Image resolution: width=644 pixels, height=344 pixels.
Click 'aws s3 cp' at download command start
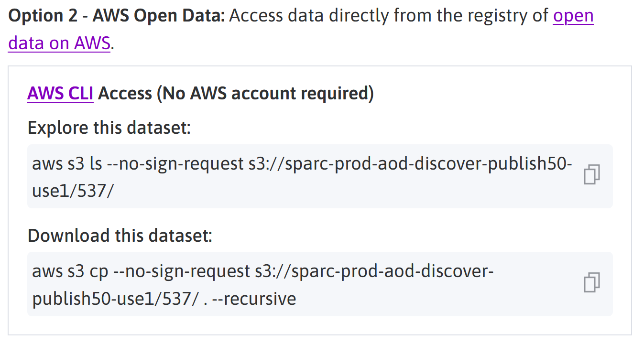[70, 271]
